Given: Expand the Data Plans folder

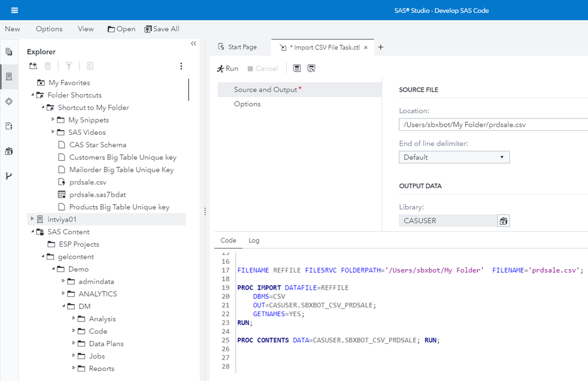Looking at the screenshot, I should pyautogui.click(x=74, y=343).
